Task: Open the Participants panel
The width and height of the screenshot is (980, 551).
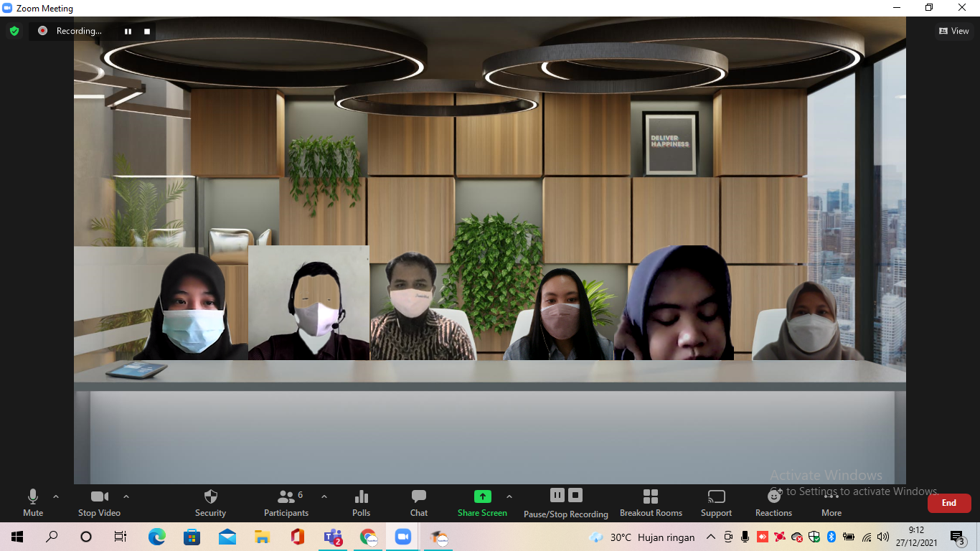Action: coord(286,502)
